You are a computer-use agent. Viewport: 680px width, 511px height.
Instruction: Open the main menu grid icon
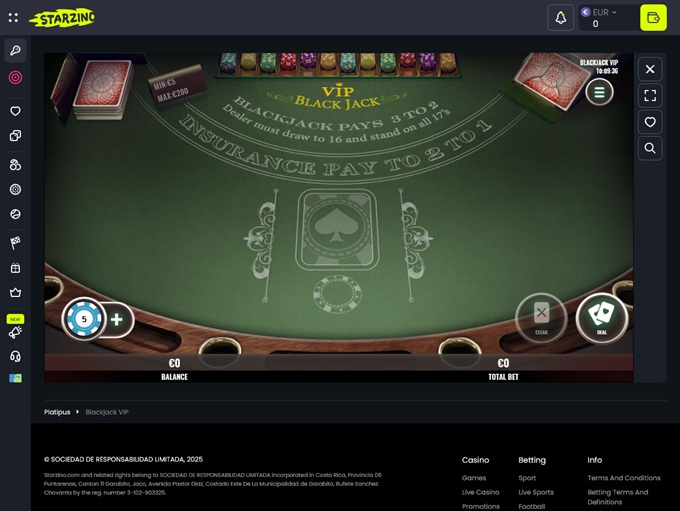pos(13,17)
